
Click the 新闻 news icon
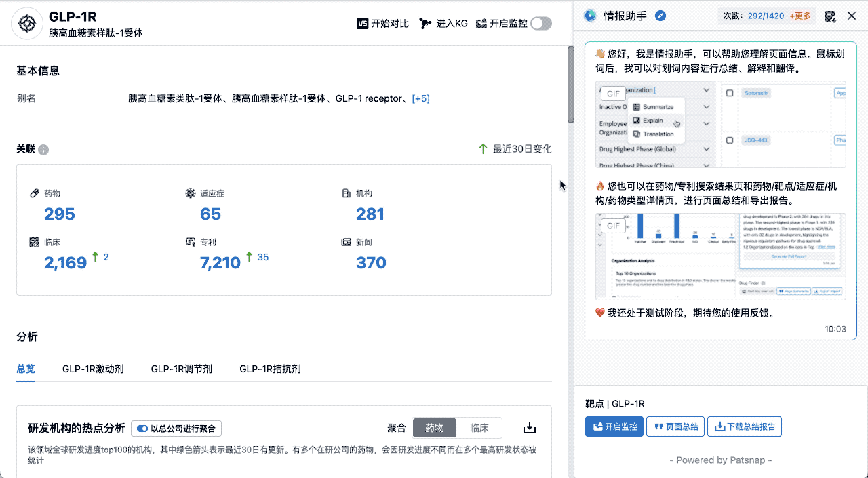click(346, 242)
